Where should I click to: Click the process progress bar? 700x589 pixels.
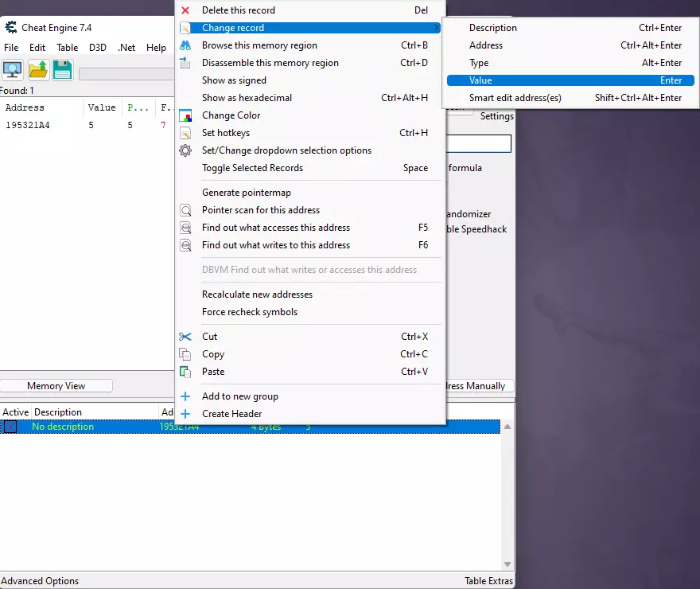click(x=126, y=74)
